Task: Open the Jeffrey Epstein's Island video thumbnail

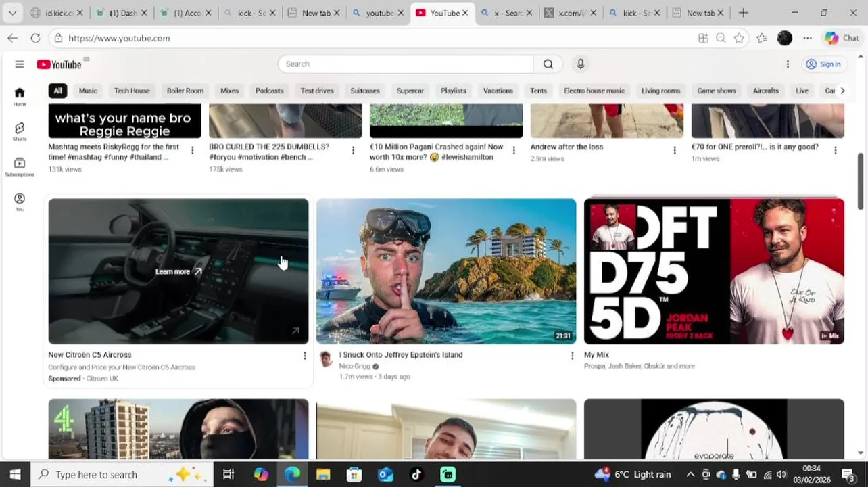Action: click(x=446, y=271)
